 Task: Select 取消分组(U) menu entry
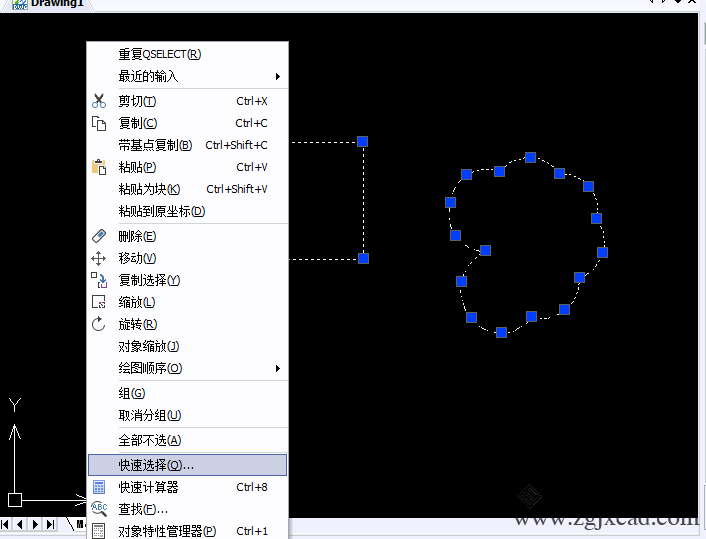(187, 415)
